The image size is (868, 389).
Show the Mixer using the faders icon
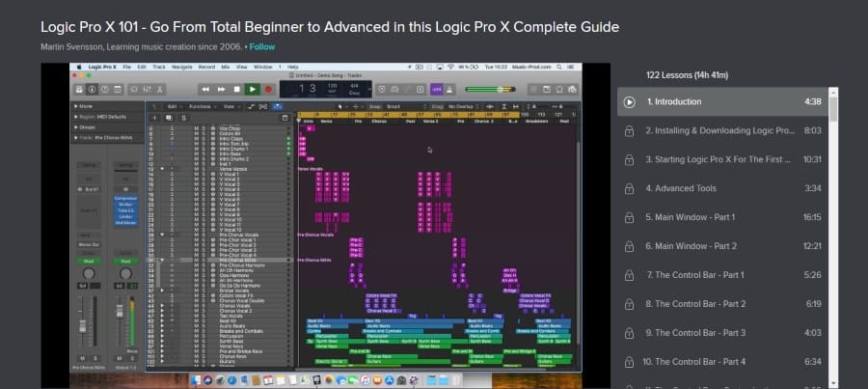(147, 89)
